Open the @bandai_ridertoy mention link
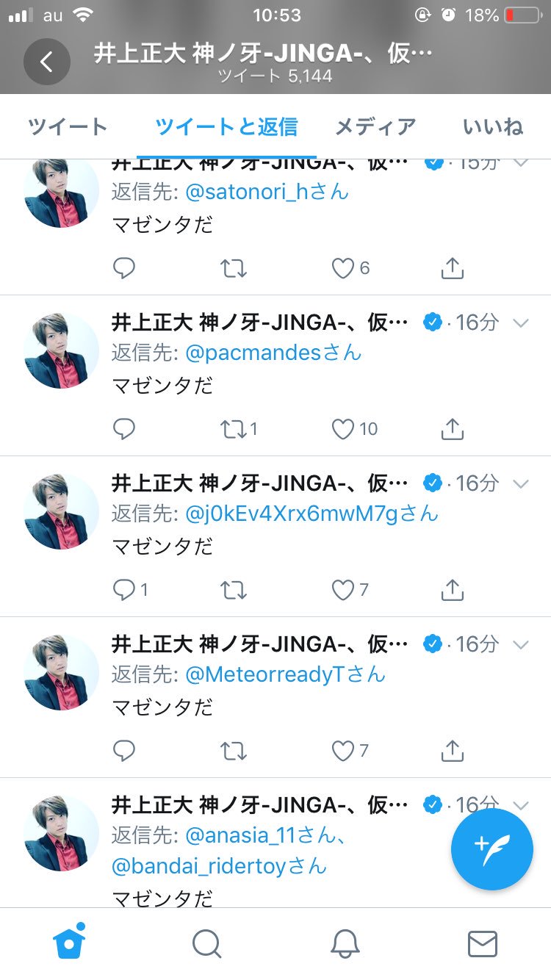Viewport: 551px width, 980px height. [x=219, y=865]
